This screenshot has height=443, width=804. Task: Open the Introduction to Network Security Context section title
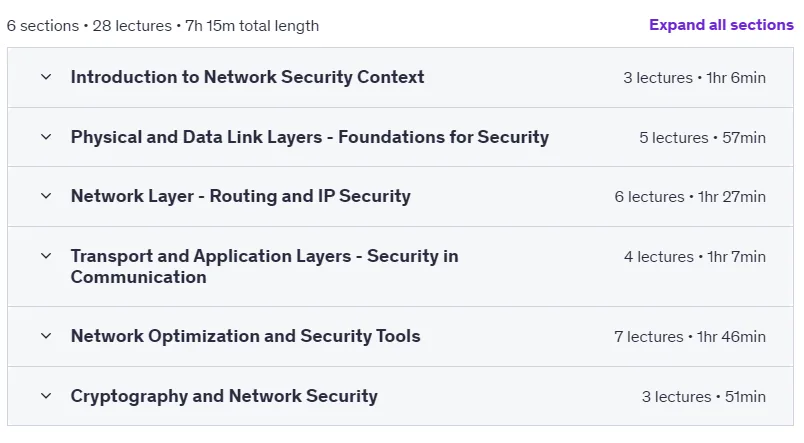click(x=247, y=77)
